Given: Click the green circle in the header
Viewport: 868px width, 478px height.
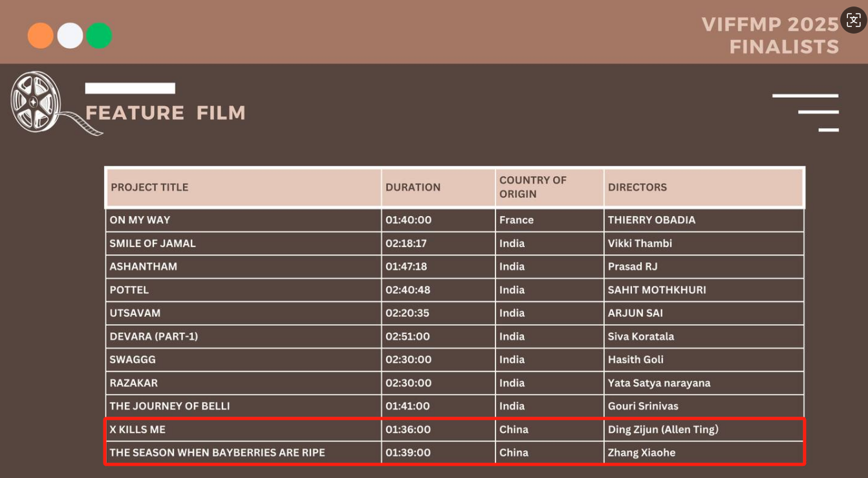Looking at the screenshot, I should pyautogui.click(x=100, y=36).
